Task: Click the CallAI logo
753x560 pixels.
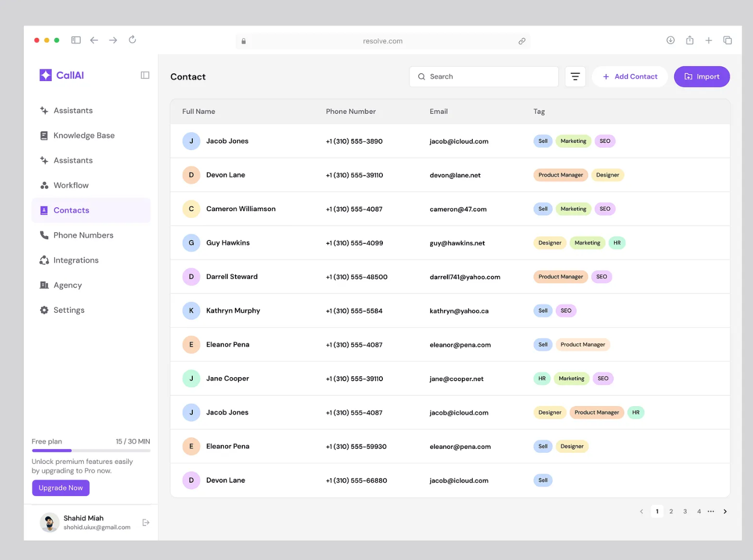Action: tap(62, 75)
